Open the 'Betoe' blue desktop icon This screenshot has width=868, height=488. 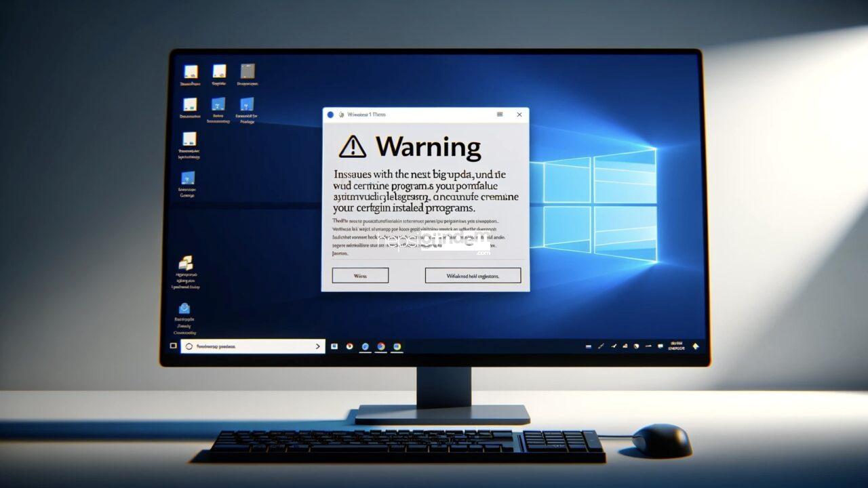click(218, 104)
